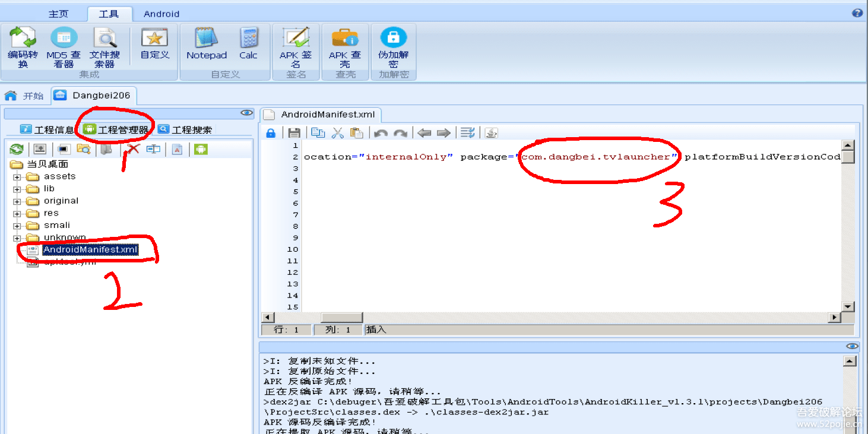
Task: Select the 工具 ribbon tab
Action: [x=109, y=14]
